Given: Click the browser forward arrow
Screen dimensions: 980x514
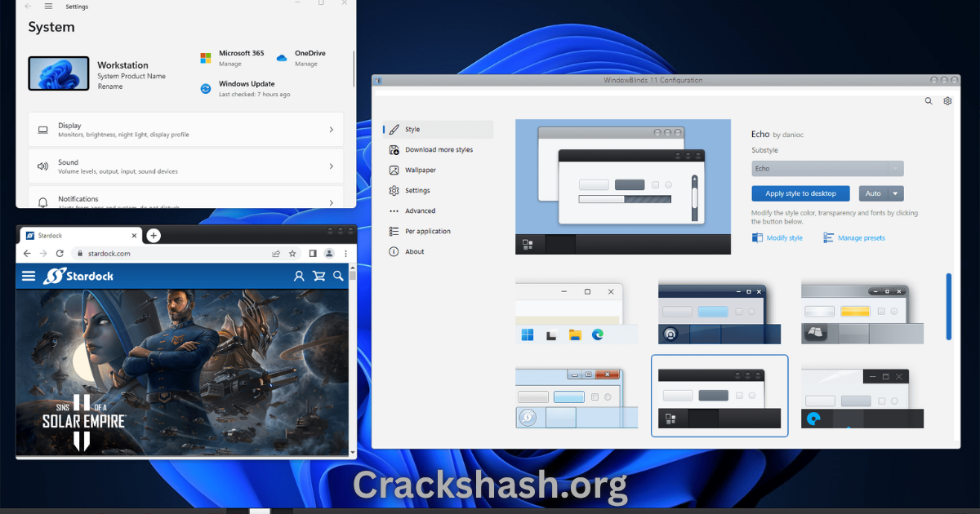Looking at the screenshot, I should (42, 254).
